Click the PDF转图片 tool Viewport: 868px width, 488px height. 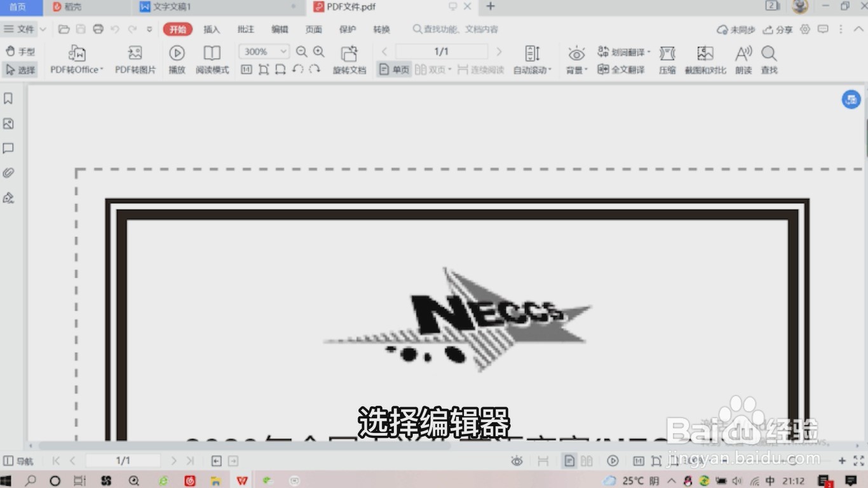(x=135, y=60)
